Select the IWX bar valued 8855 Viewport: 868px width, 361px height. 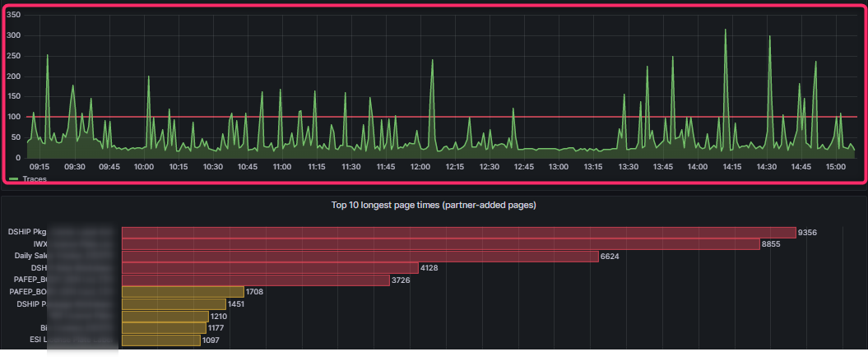click(440, 244)
